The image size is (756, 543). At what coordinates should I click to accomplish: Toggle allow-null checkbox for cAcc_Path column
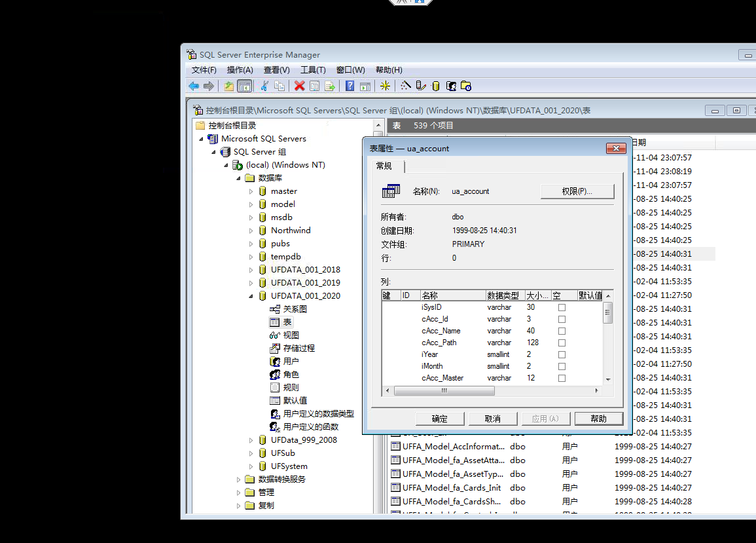click(562, 343)
